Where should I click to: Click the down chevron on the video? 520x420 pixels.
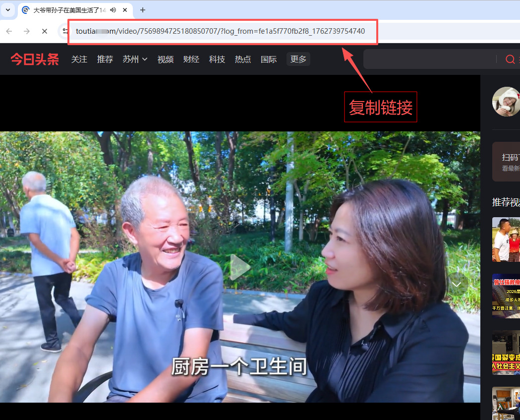tap(457, 284)
